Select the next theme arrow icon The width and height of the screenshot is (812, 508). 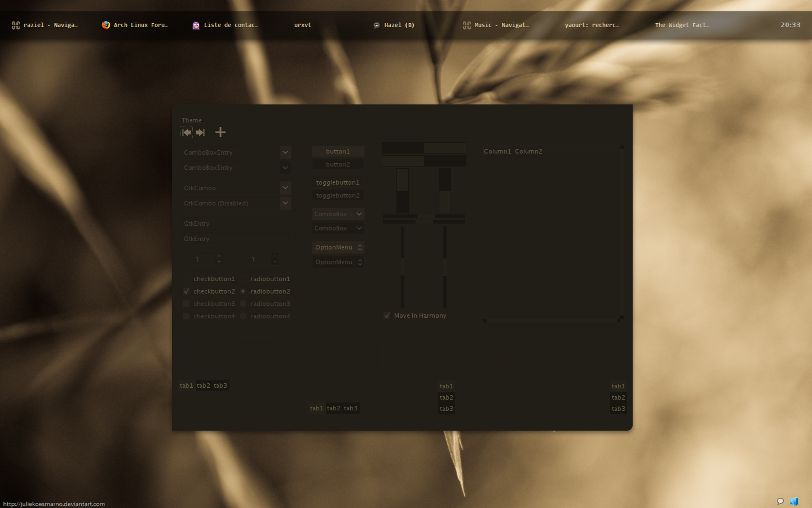tap(200, 132)
